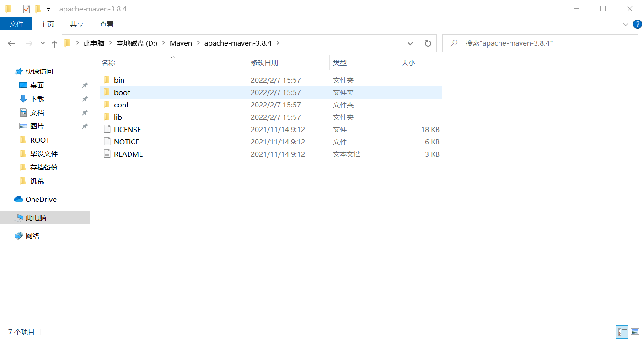
Task: Click the search magnifier icon
Action: (454, 43)
